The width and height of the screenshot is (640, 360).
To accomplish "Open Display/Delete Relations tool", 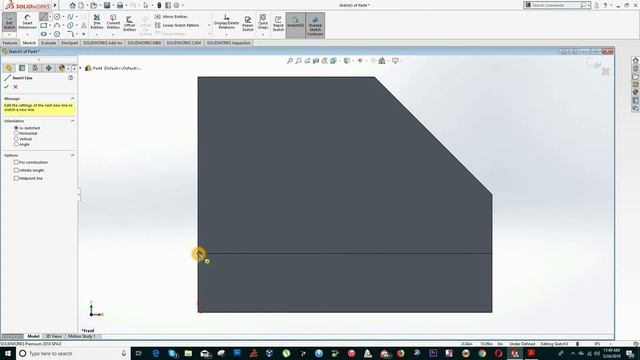I will click(227, 22).
